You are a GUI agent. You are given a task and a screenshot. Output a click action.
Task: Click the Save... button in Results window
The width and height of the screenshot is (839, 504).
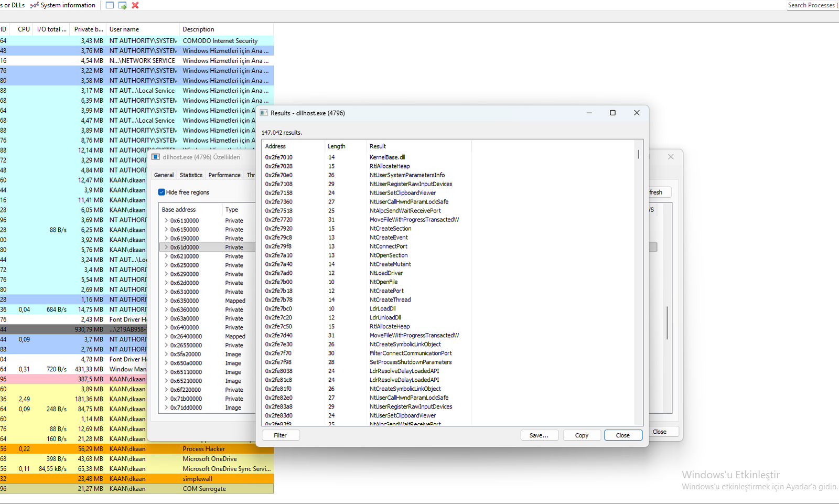539,435
